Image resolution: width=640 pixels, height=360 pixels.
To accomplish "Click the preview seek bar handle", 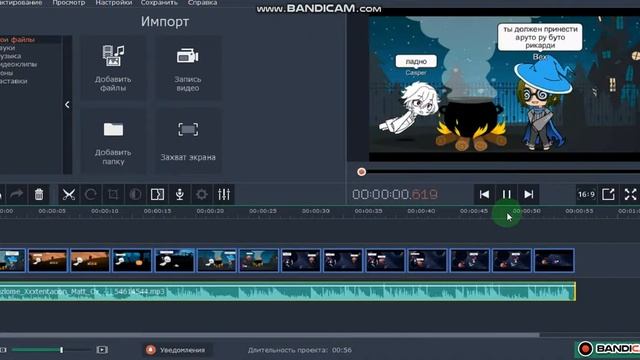I will (361, 172).
